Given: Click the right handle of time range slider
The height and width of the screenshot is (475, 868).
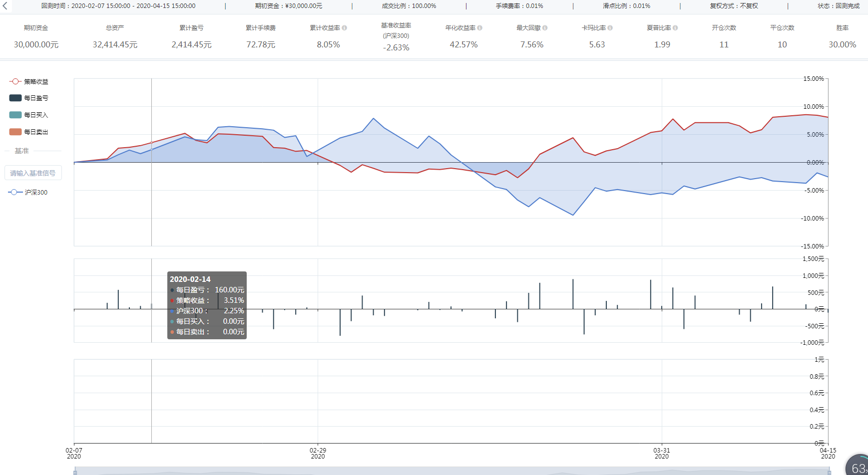Looking at the screenshot, I should (830, 472).
